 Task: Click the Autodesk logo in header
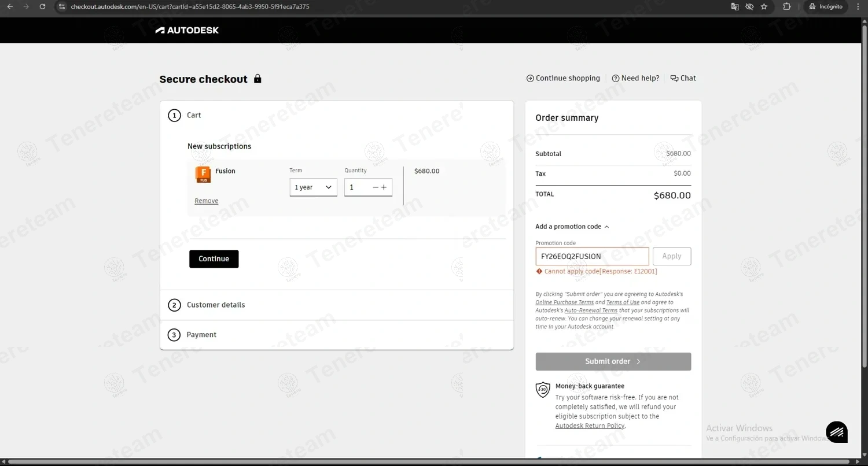[187, 30]
